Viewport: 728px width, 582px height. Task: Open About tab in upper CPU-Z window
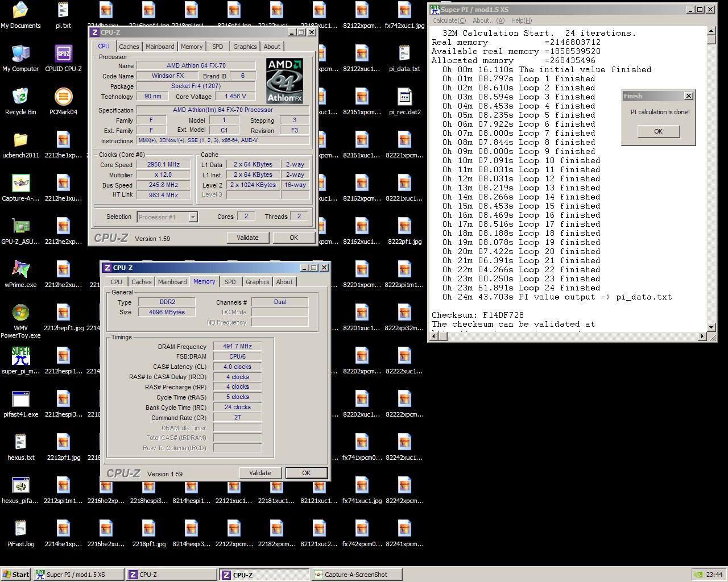click(x=272, y=47)
